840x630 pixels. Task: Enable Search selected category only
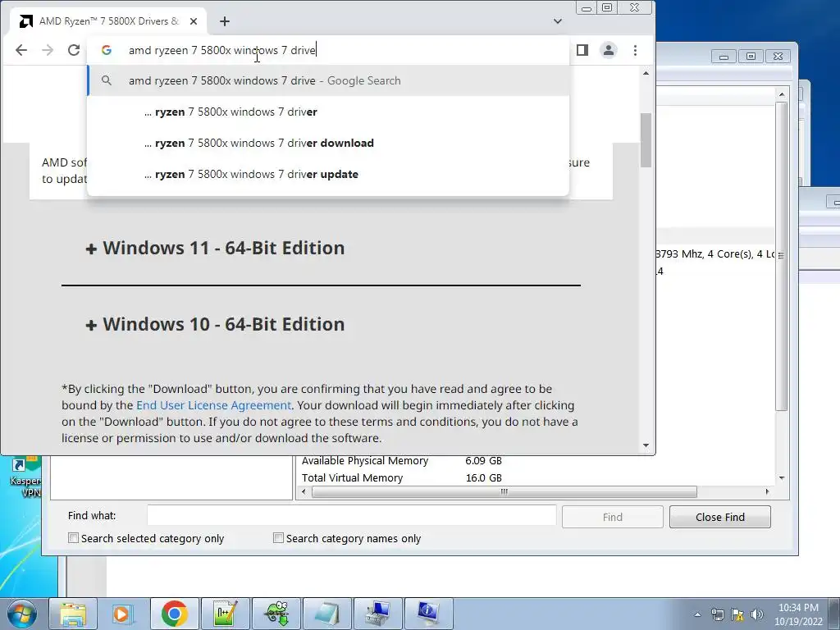point(73,538)
